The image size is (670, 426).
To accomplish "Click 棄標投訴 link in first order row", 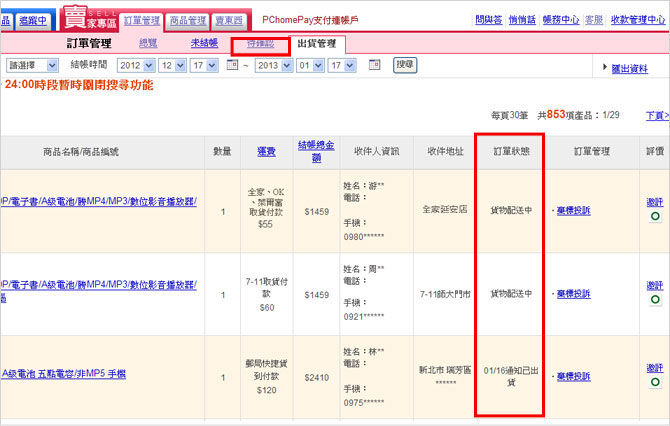I will (572, 210).
